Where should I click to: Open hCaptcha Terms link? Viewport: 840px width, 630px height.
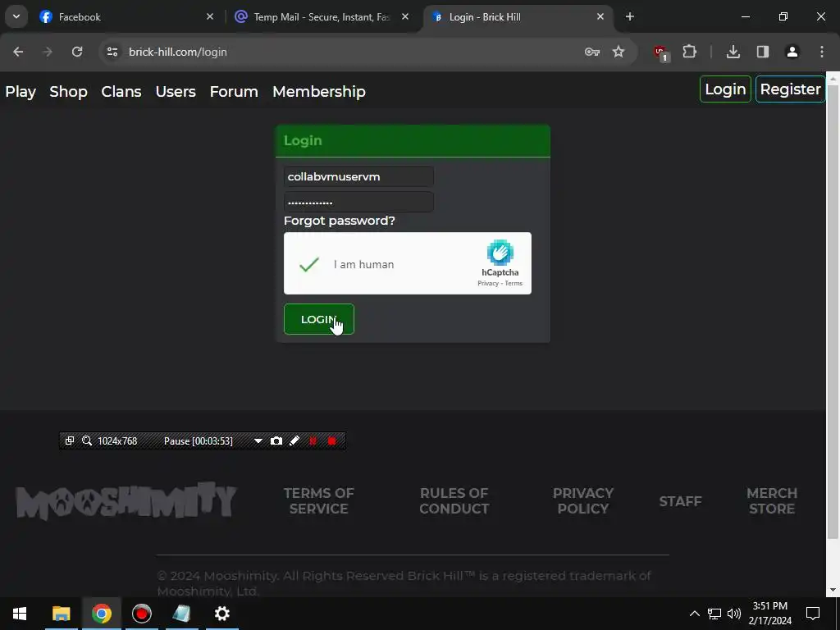click(514, 283)
